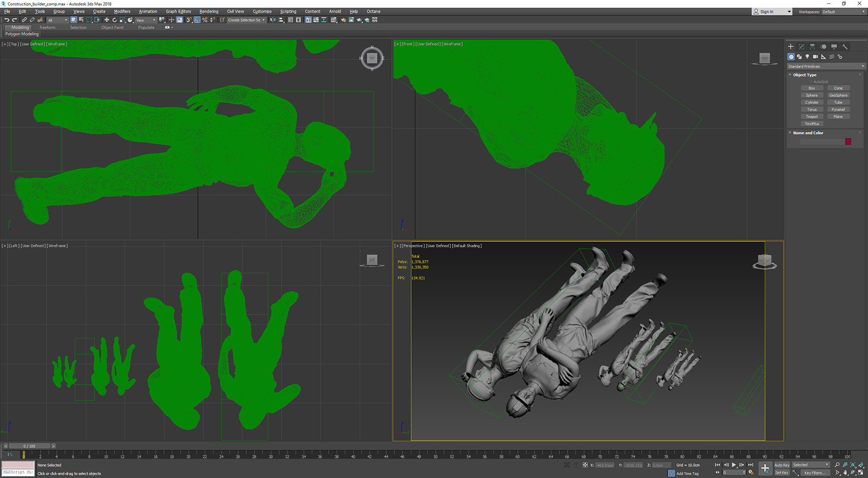Open the Standard Primitives dropdown
Image resolution: width=868 pixels, height=478 pixels.
826,66
